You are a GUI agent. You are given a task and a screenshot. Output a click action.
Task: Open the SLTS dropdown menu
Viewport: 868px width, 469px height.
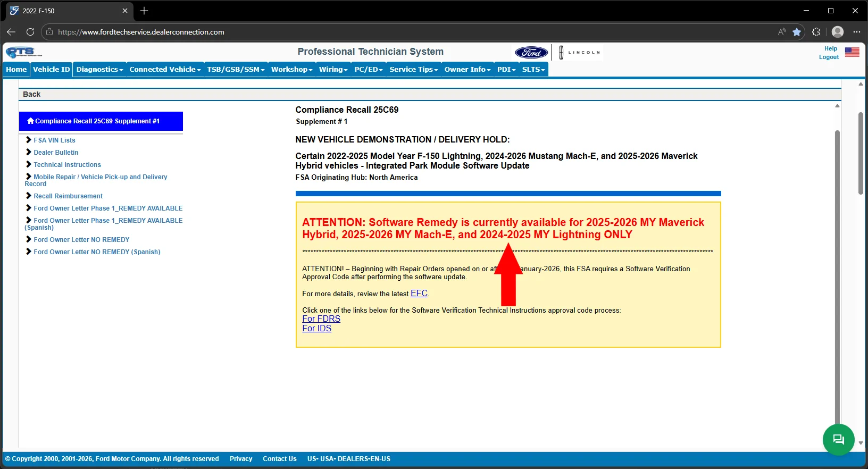click(x=533, y=70)
